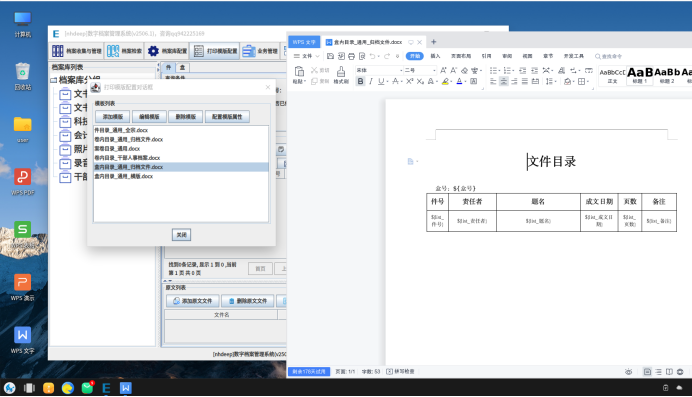Click the character border icon
Image resolution: width=692 pixels, height=397 pixels.
click(x=474, y=81)
